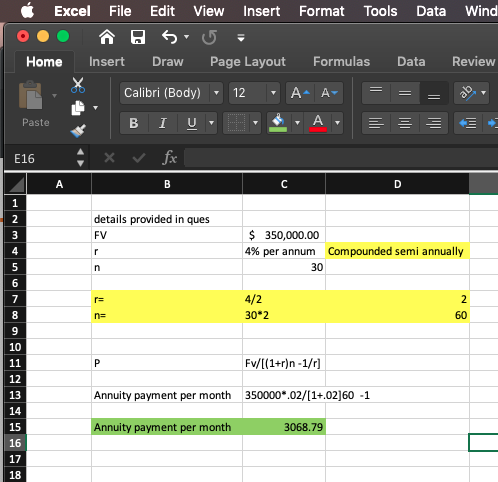498x482 pixels.
Task: Click the Copy icon
Action: tap(78, 108)
